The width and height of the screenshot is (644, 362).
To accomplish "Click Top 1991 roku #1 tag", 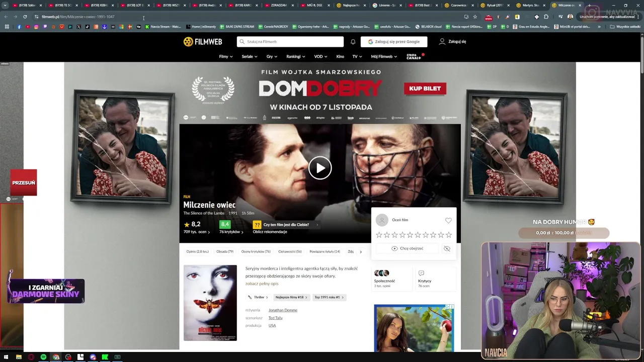I will 329,297.
